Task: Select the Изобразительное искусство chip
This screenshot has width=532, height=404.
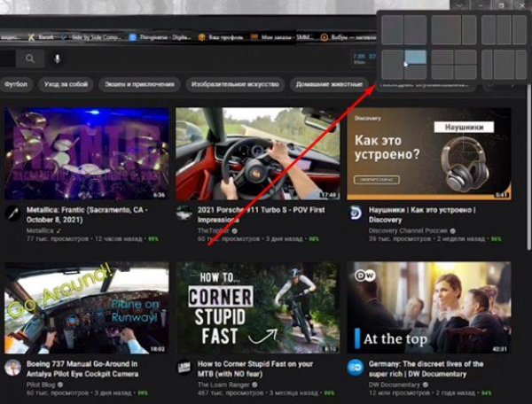Action: point(235,84)
